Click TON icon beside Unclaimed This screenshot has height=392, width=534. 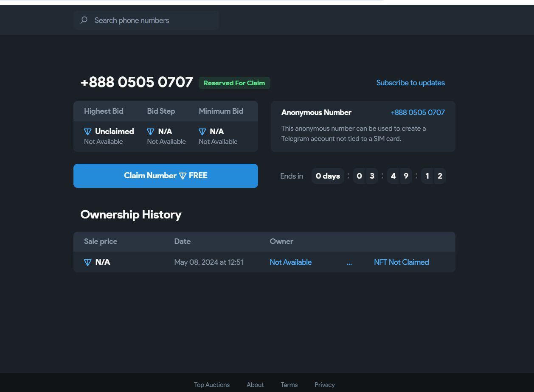[x=88, y=132]
